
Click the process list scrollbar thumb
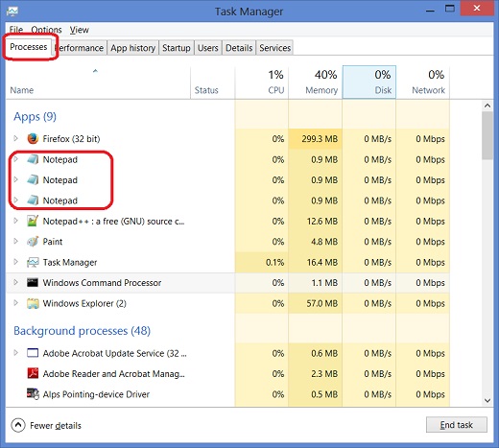pos(487,135)
